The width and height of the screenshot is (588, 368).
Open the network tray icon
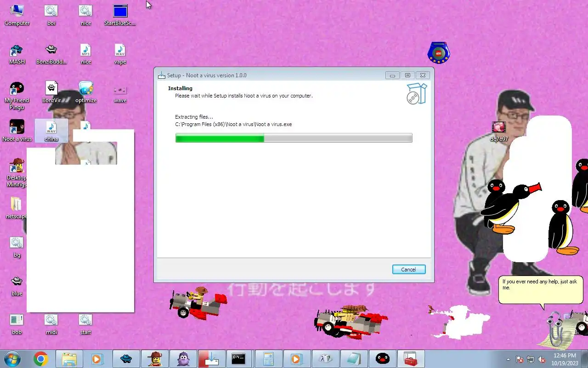(x=531, y=359)
